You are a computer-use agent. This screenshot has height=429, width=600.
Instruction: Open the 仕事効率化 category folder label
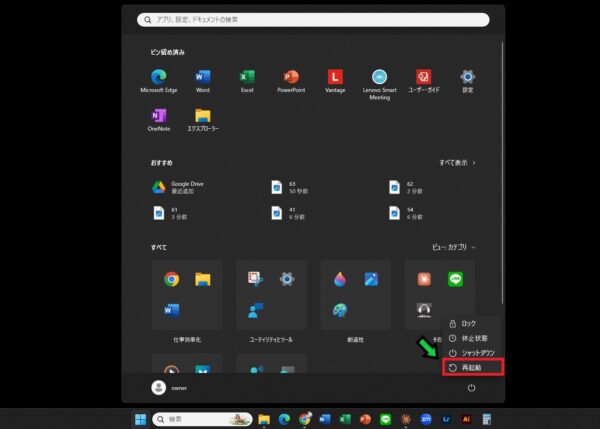coord(187,339)
